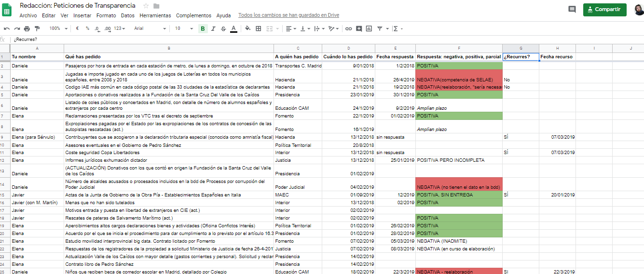Click the green Compartir button
The image size is (644, 274).
[x=605, y=10]
